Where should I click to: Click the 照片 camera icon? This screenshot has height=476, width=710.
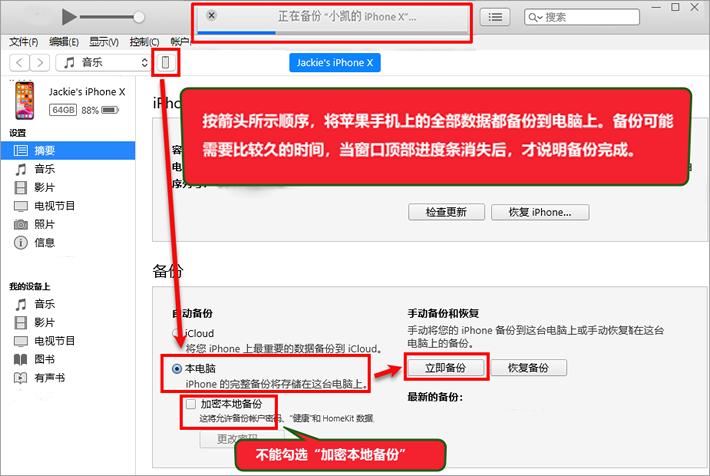tap(20, 224)
